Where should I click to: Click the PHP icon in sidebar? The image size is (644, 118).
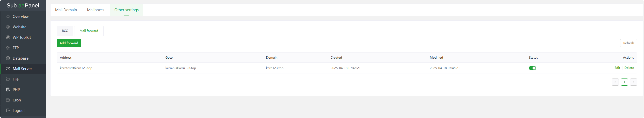(x=8, y=90)
